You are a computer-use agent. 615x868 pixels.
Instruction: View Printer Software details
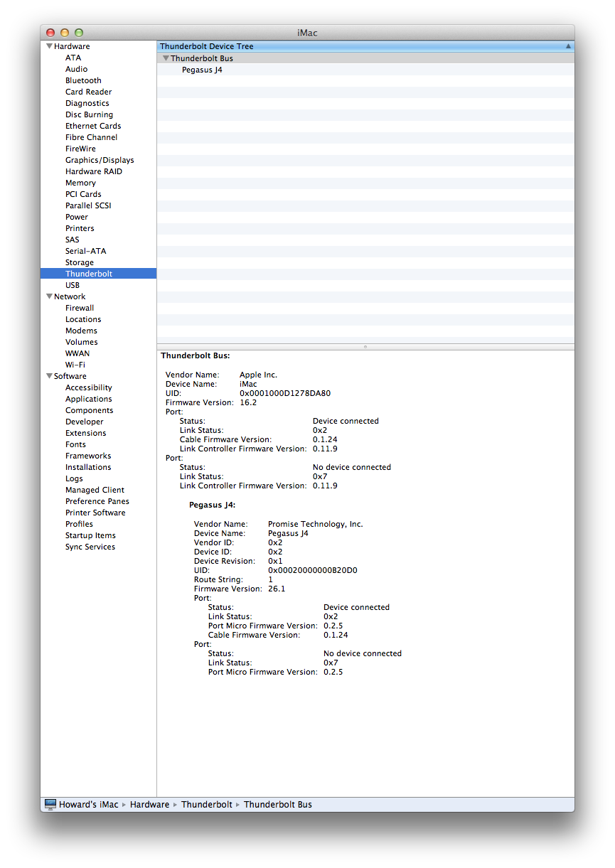pos(95,513)
